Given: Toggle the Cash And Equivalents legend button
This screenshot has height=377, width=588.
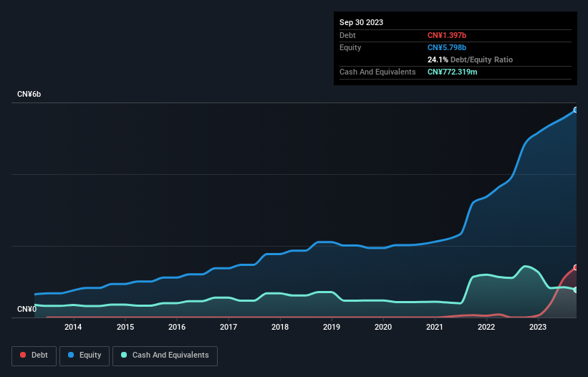Looking at the screenshot, I should pyautogui.click(x=165, y=355).
